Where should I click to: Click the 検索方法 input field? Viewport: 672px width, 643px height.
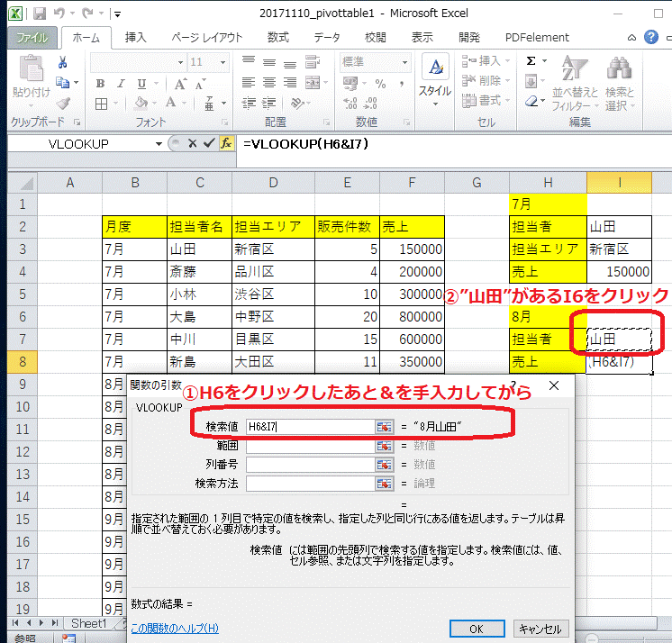click(x=310, y=484)
